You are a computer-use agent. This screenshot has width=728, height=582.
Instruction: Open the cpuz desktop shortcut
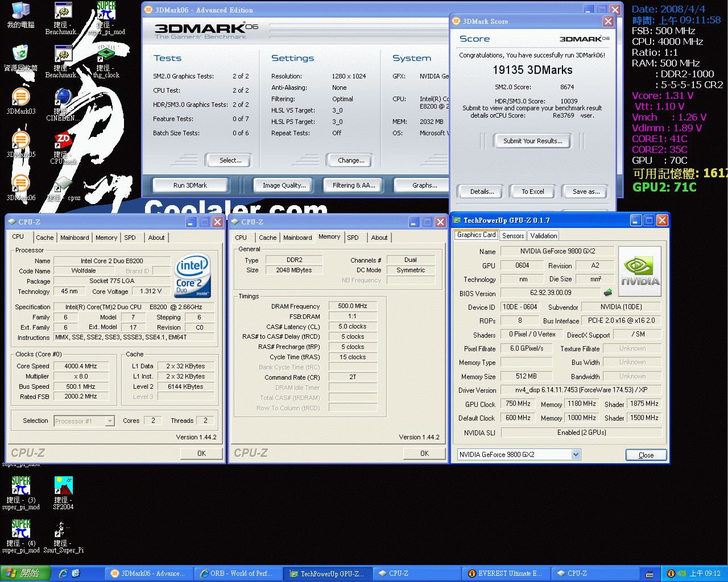tap(63, 188)
